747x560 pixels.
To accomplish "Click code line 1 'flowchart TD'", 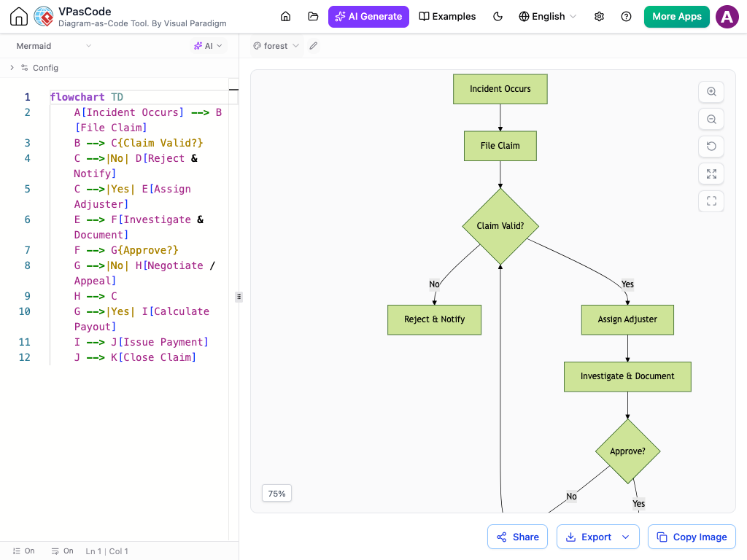I will pos(86,97).
